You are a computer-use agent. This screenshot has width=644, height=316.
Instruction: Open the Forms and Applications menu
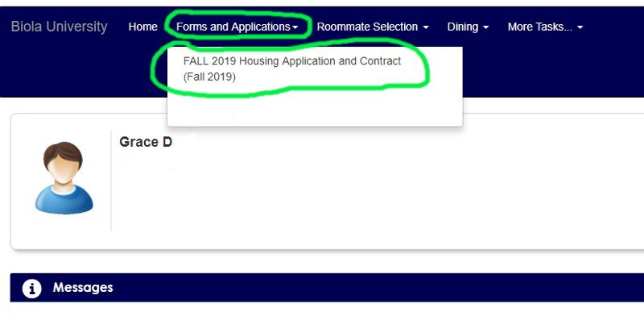tap(237, 27)
